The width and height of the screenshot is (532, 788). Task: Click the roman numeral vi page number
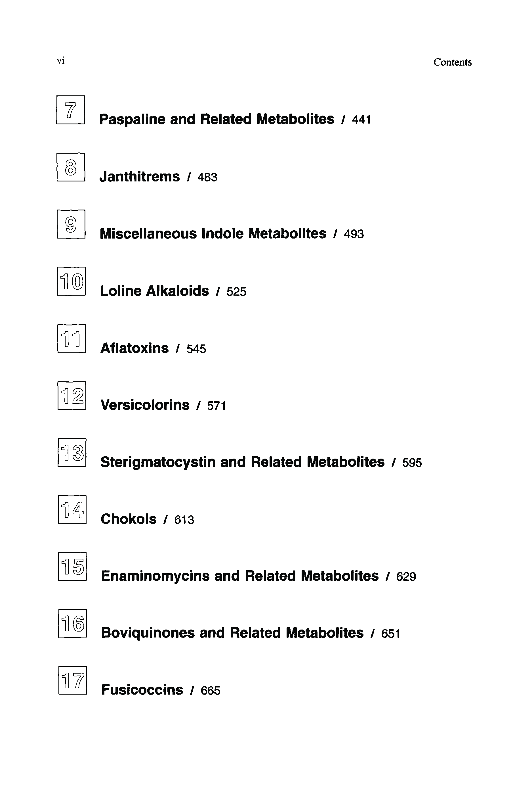click(x=61, y=61)
